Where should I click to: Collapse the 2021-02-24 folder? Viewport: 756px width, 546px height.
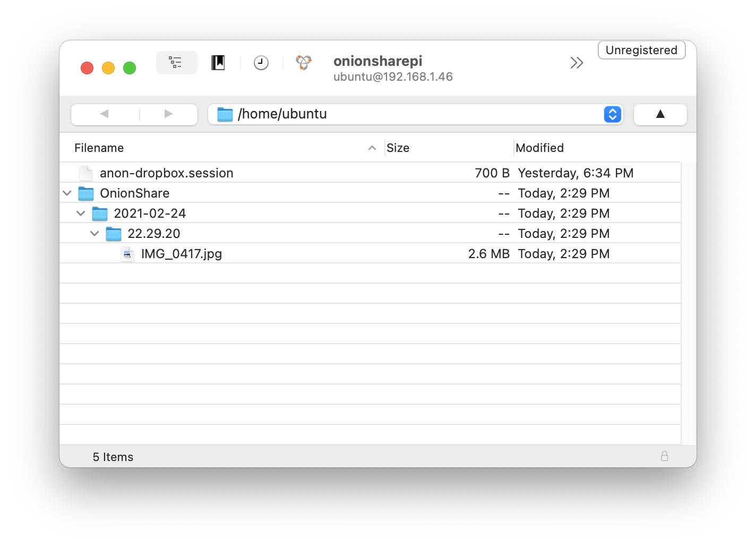coord(81,214)
